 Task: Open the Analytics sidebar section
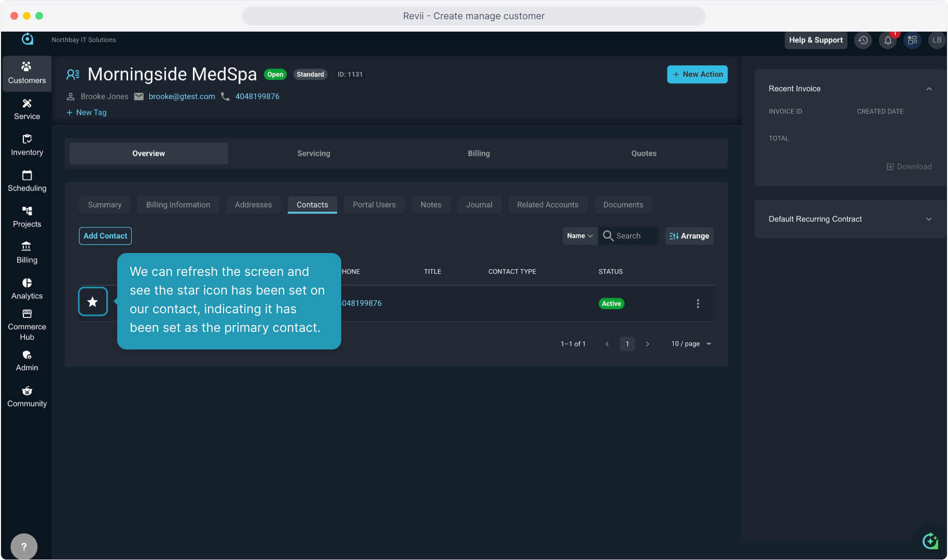coord(27,289)
